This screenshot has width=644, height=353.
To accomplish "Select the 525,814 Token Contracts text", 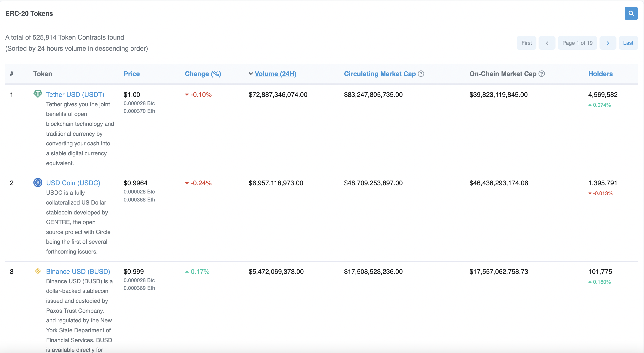I will (78, 37).
